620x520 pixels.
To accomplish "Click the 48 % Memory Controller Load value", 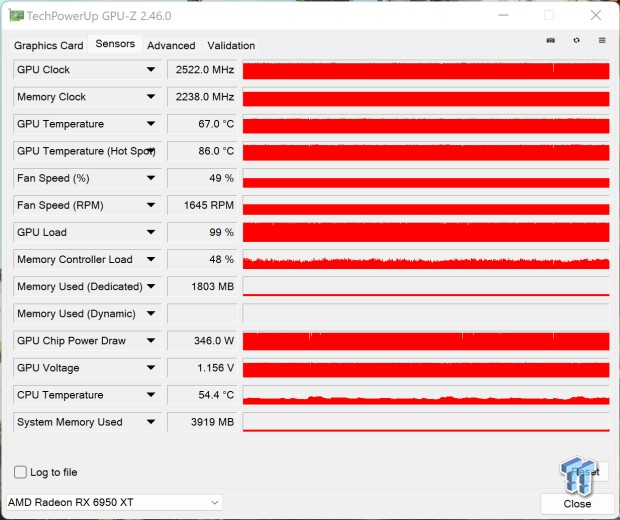I will [x=202, y=260].
